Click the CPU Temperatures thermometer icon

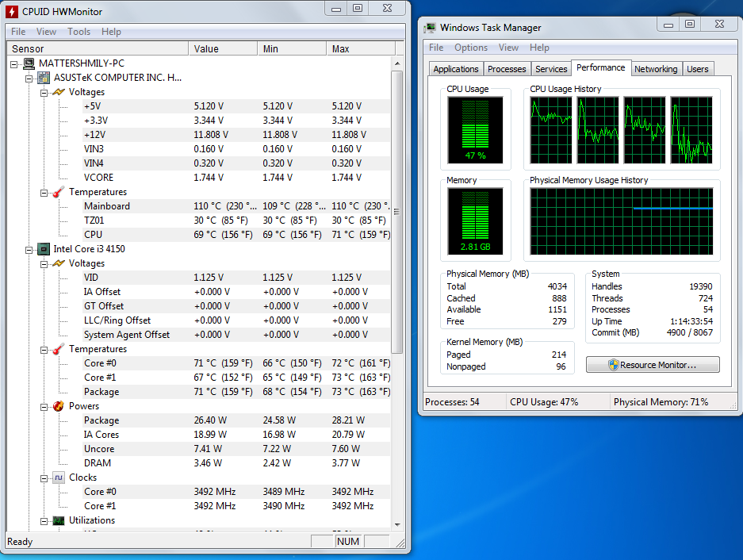tap(59, 349)
